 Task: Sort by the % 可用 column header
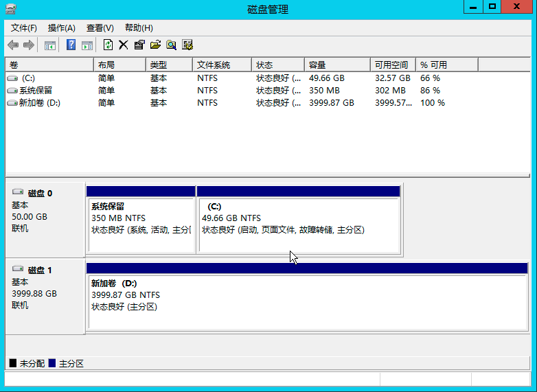(x=447, y=65)
